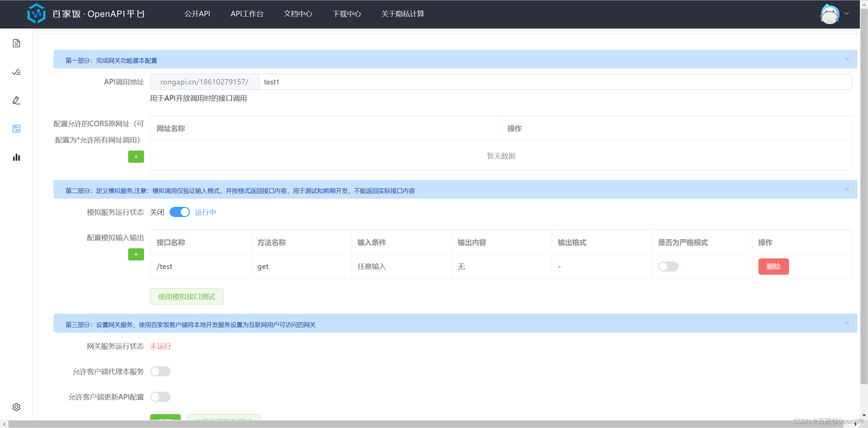This screenshot has width=868, height=428.
Task: Click the 未运行 gateway status text
Action: pos(161,346)
